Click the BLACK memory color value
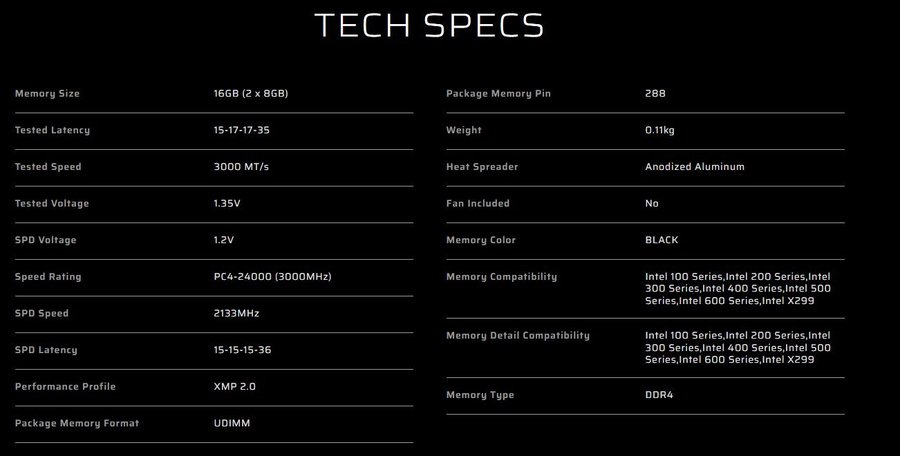The image size is (900, 456). pos(663,240)
